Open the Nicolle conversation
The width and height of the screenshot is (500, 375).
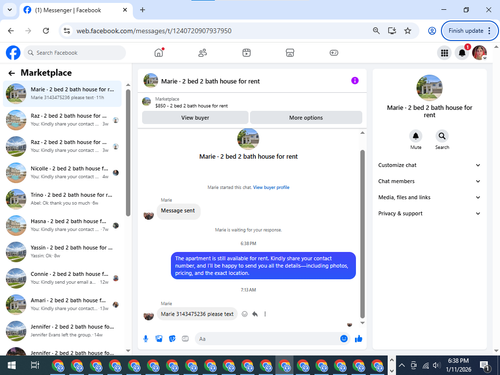62,173
